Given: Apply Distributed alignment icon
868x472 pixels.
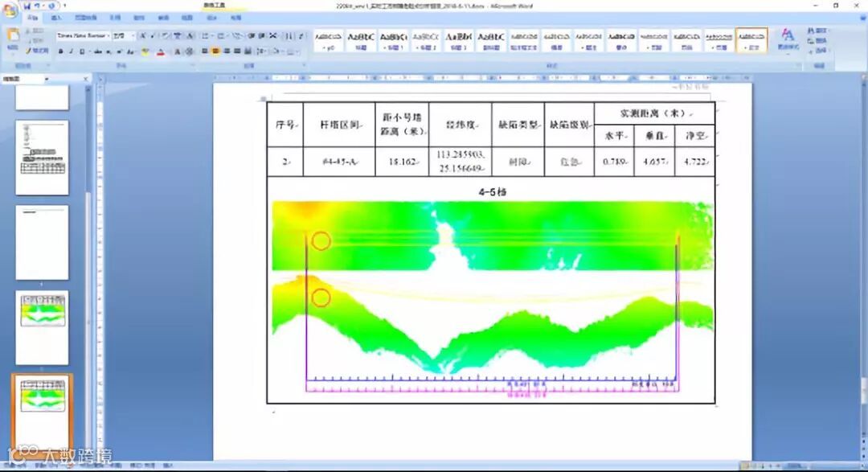Looking at the screenshot, I should point(247,51).
